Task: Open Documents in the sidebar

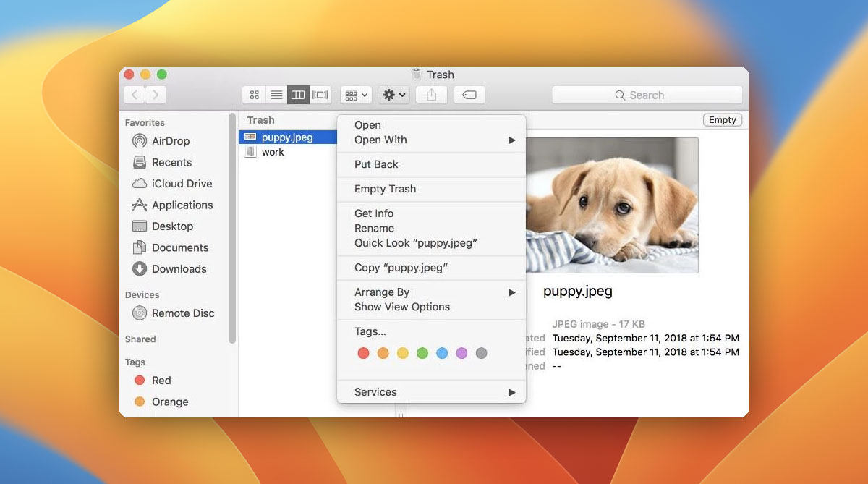Action: coord(180,247)
